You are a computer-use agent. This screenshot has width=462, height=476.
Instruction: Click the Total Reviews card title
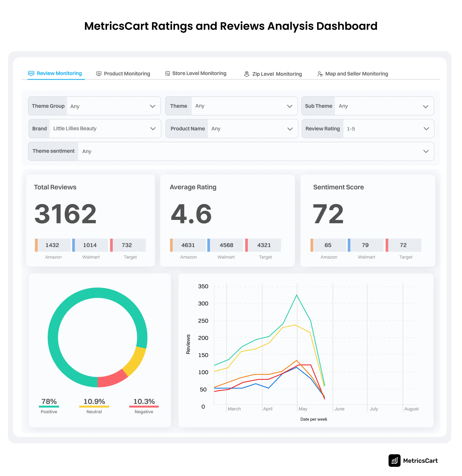(x=55, y=187)
